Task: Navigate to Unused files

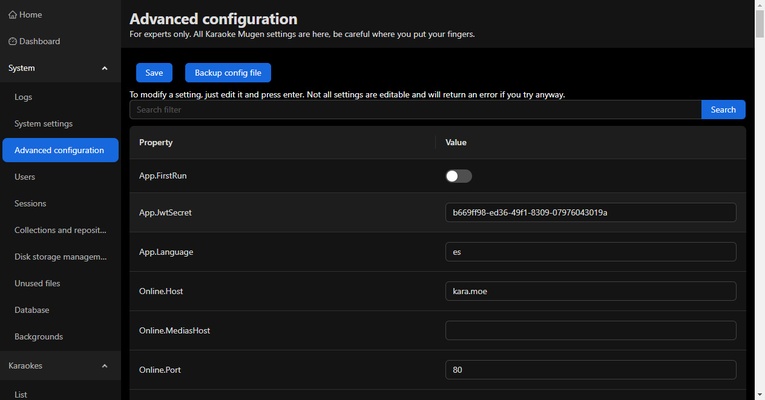Action: (x=37, y=284)
